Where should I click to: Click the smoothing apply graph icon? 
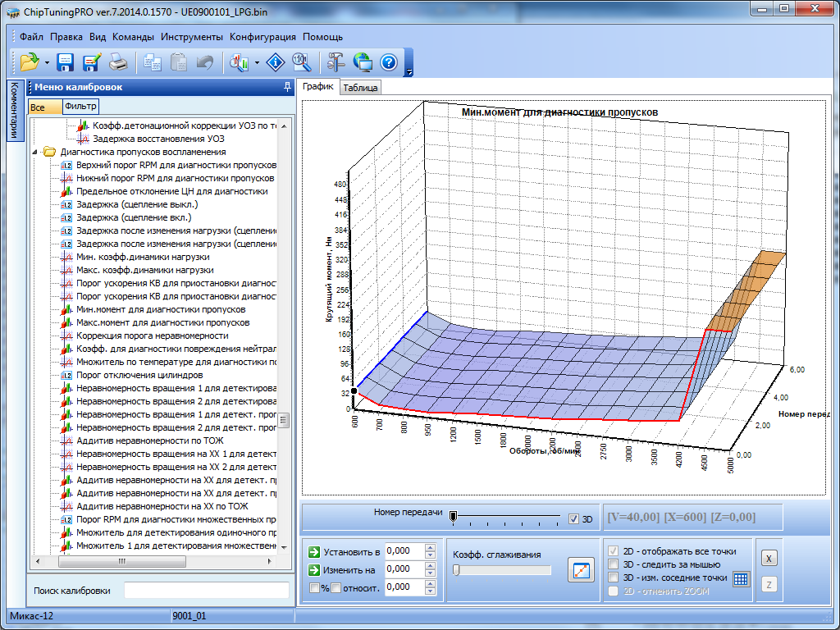[581, 570]
